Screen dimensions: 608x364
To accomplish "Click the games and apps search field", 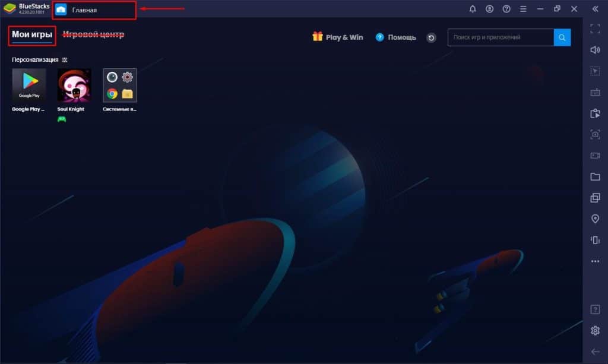I will pos(501,37).
